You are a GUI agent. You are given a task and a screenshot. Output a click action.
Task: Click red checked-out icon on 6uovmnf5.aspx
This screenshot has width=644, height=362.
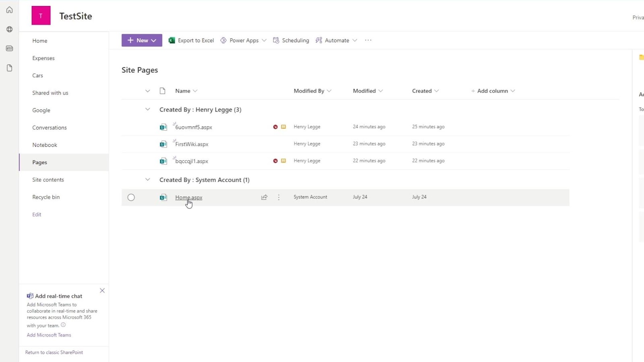pos(275,127)
